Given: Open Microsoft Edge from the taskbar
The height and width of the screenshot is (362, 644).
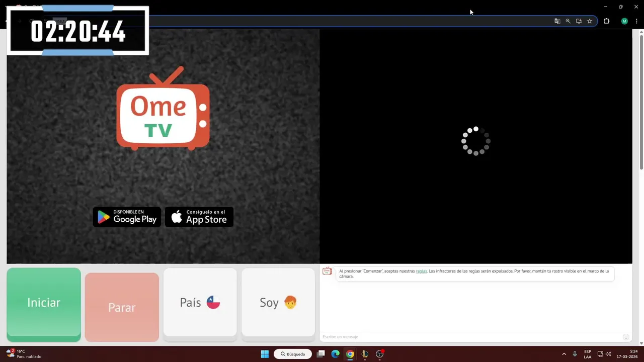Looking at the screenshot, I should (335, 354).
